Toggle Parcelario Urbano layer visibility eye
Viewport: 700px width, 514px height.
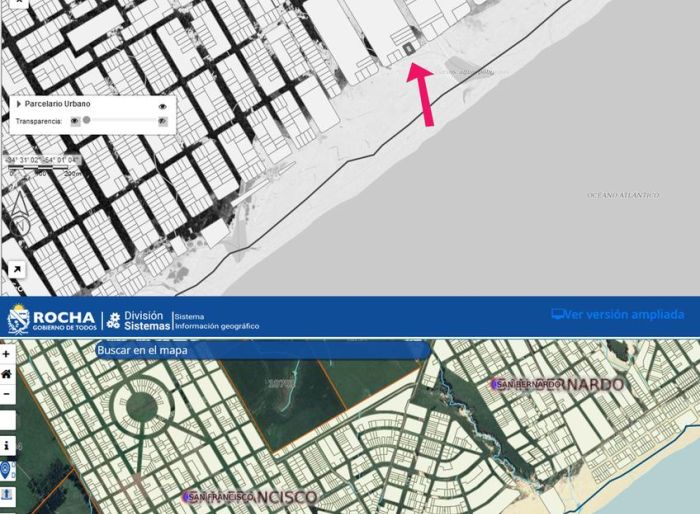[x=162, y=106]
